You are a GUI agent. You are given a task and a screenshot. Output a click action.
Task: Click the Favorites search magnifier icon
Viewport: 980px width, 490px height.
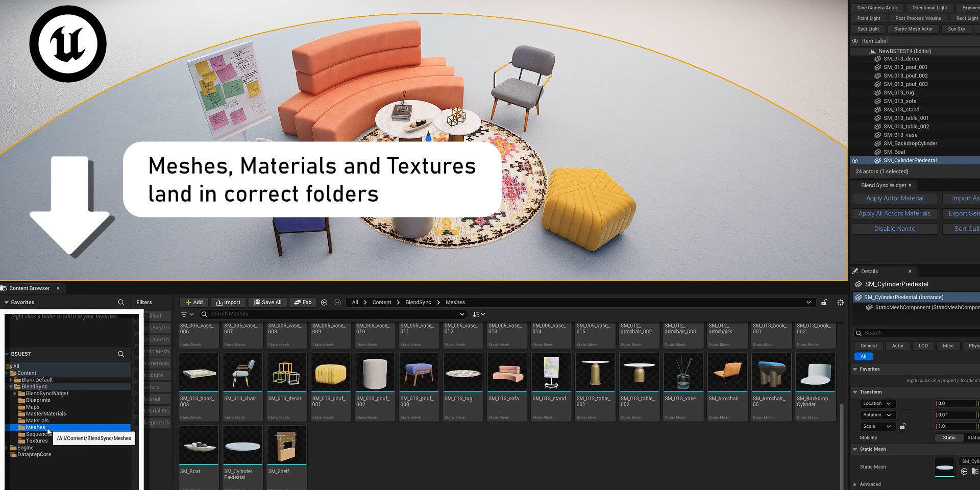(121, 302)
